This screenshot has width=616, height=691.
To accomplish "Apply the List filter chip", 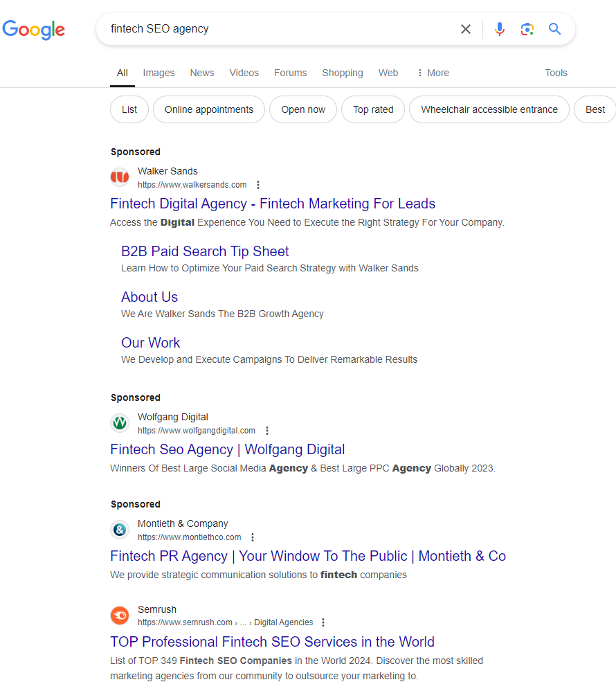I will (129, 109).
